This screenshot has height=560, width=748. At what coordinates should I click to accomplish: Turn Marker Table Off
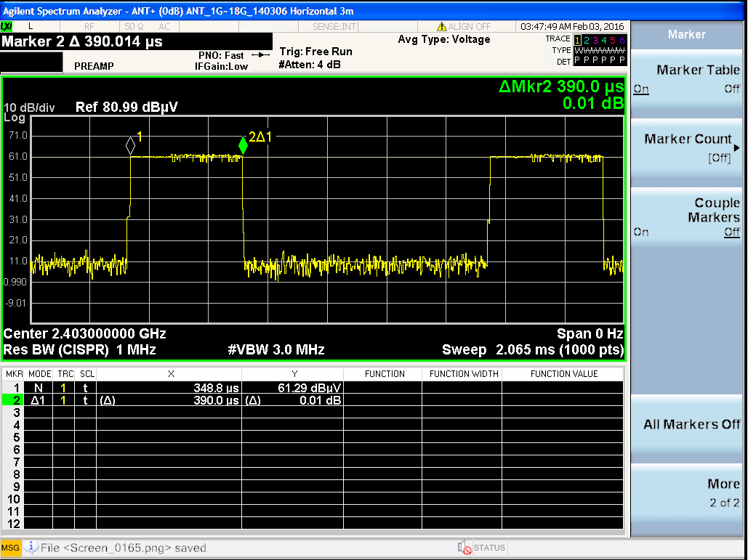732,89
